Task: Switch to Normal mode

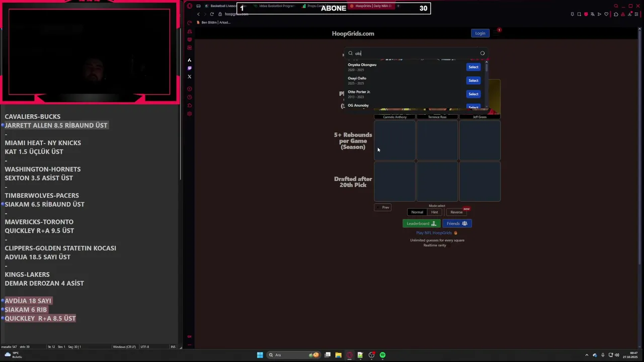Action: click(417, 212)
